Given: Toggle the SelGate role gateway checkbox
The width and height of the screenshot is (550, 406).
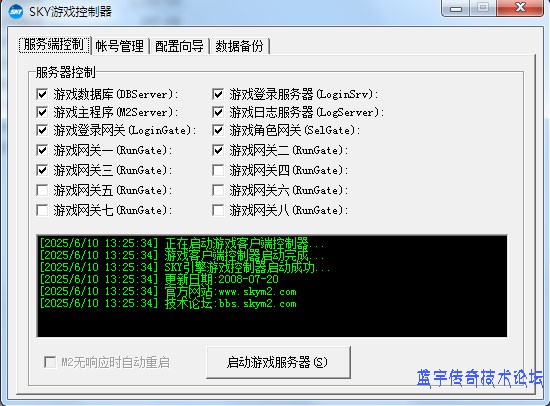Looking at the screenshot, I should click(218, 130).
